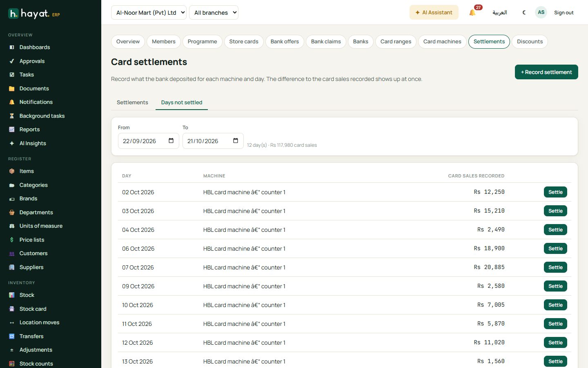588x368 pixels.
Task: Open Stock counts in sidebar
Action: point(36,364)
